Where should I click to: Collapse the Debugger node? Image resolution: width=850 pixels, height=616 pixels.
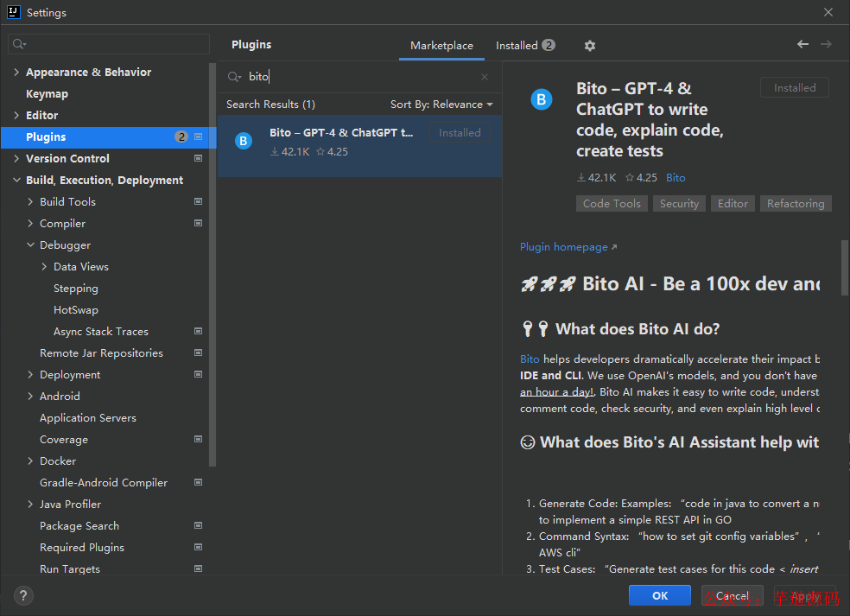click(x=30, y=245)
